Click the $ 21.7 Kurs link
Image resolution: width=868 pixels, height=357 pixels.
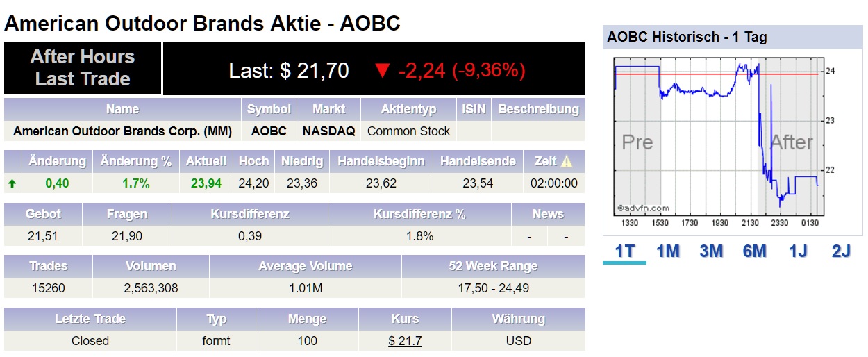[x=405, y=341]
